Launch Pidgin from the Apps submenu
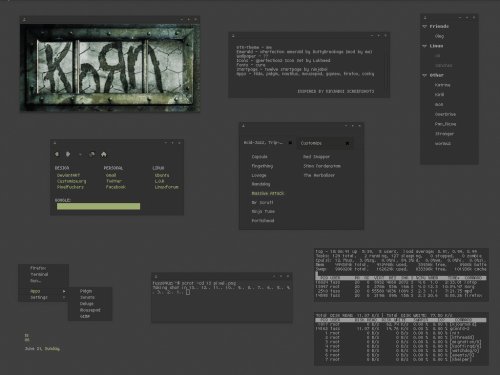This screenshot has width=500, height=375. pos(86,291)
